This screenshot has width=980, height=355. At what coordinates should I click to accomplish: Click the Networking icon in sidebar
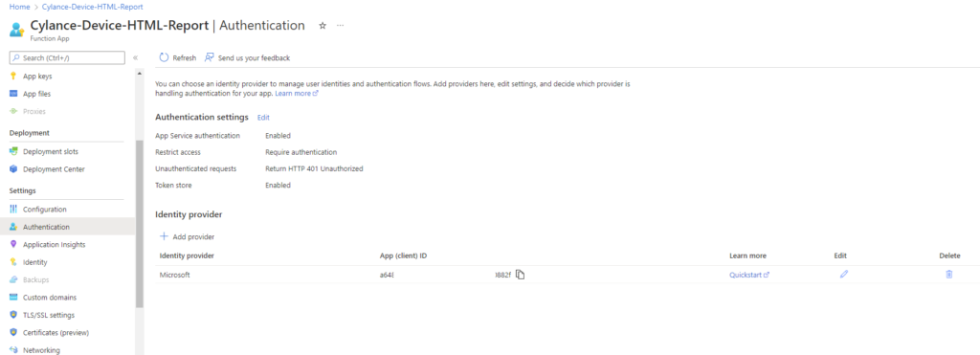pos(13,350)
